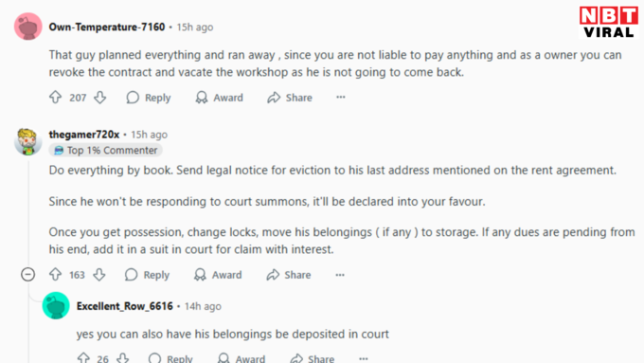The height and width of the screenshot is (363, 644).
Task: Open Own-Temperature-7160's user profile
Action: point(107,27)
